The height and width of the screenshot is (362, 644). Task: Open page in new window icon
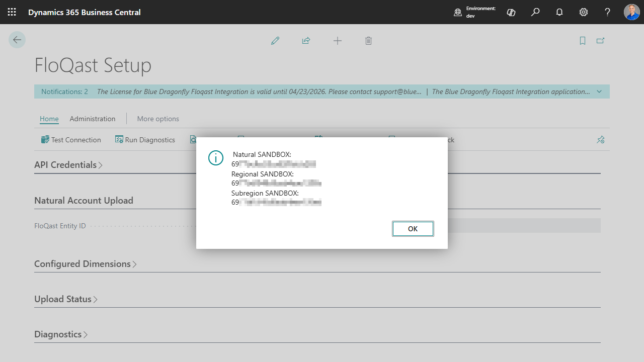point(600,41)
